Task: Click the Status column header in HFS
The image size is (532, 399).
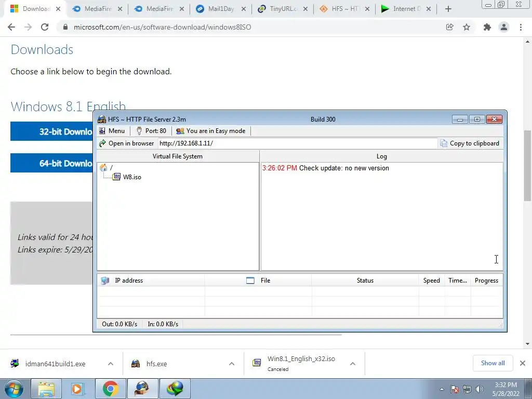Action: (x=365, y=281)
